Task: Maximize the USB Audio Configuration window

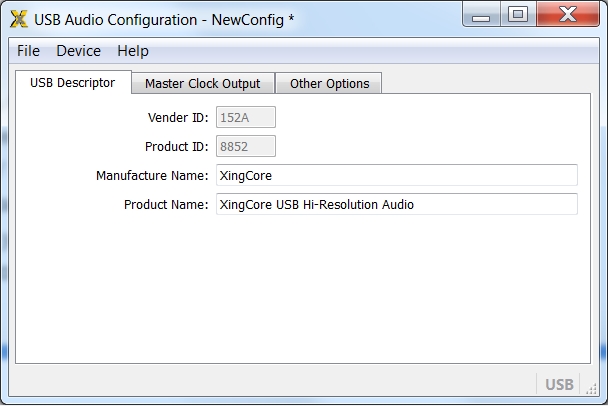Action: [x=517, y=14]
